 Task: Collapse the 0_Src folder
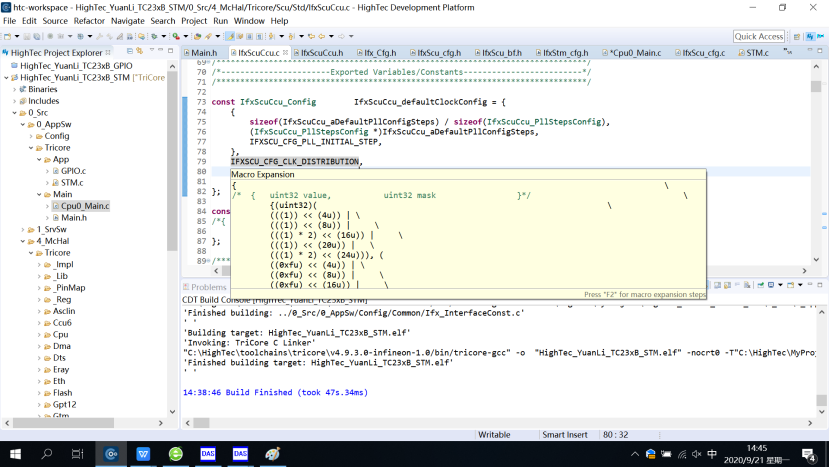15,113
